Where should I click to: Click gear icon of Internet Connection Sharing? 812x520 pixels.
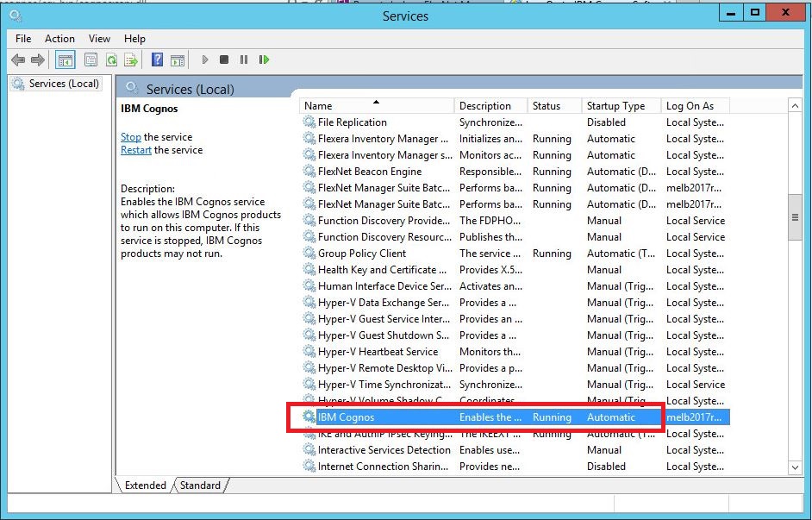point(309,467)
